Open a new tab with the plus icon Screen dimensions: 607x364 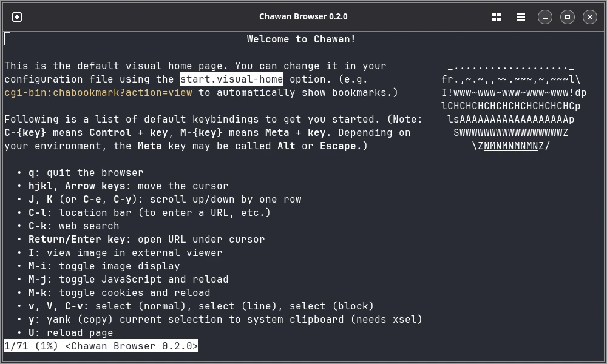[17, 17]
